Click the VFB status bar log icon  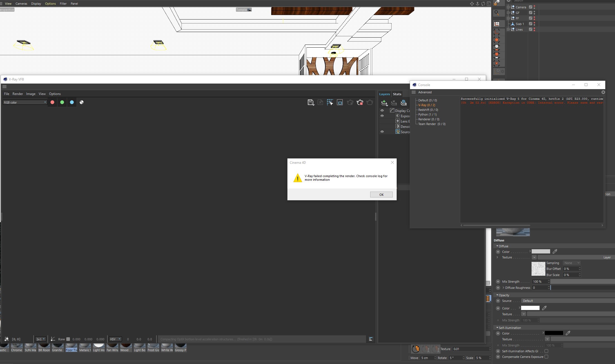point(371,339)
